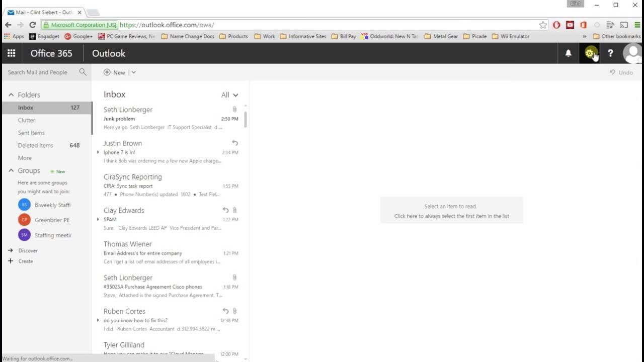Click the message list scrollbar thumb

pyautogui.click(x=246, y=119)
